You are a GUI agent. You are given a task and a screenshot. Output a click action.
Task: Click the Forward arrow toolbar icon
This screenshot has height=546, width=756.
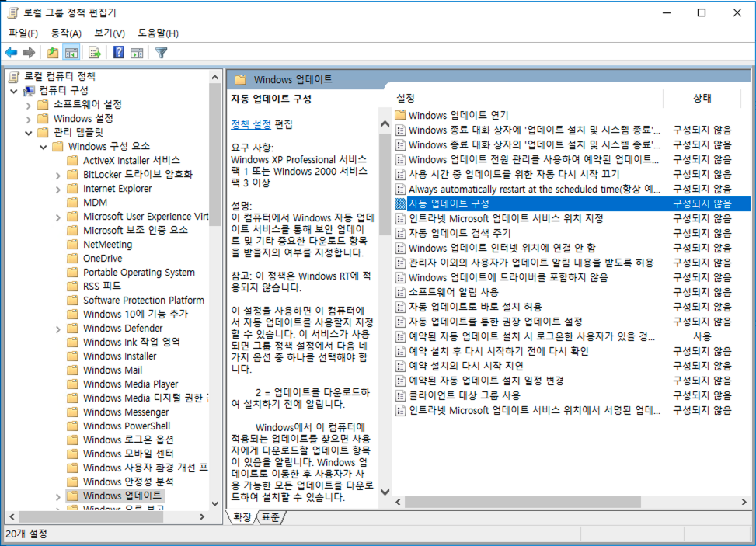click(29, 53)
